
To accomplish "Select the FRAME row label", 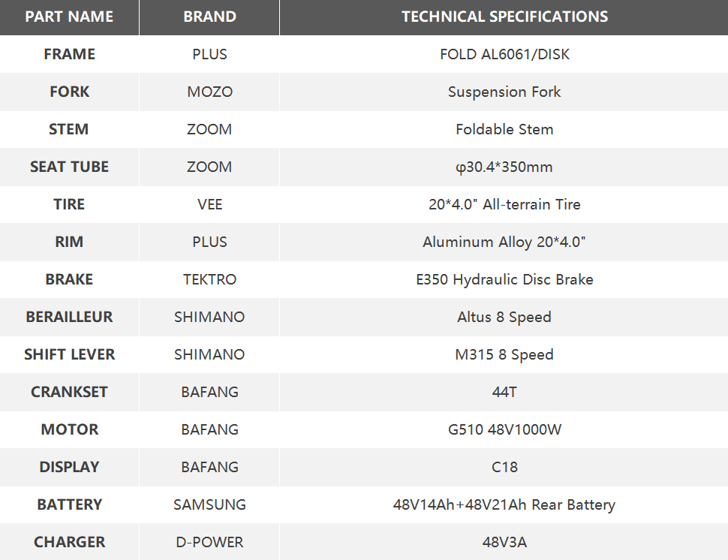I will (69, 54).
